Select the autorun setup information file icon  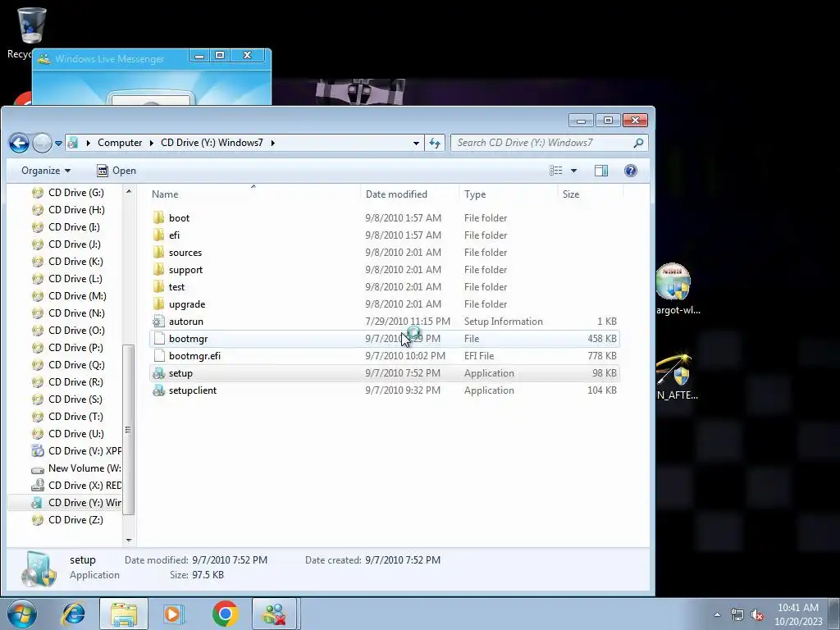coord(158,322)
